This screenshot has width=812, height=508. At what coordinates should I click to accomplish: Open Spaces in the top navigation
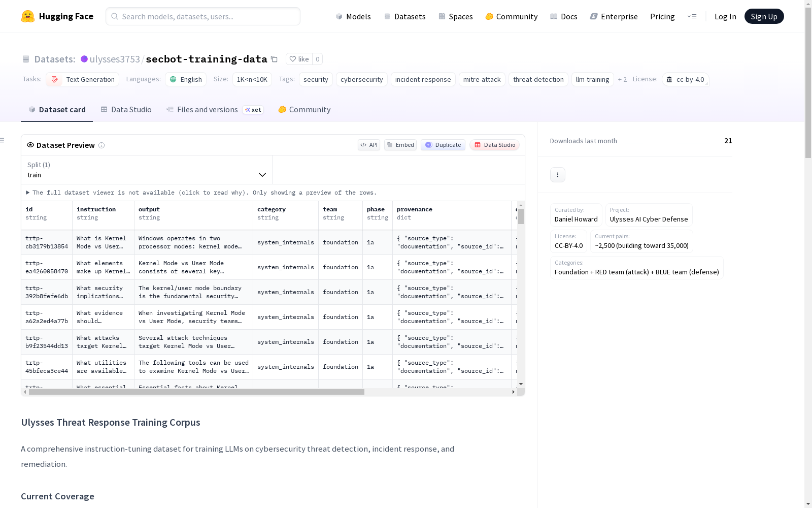(456, 16)
